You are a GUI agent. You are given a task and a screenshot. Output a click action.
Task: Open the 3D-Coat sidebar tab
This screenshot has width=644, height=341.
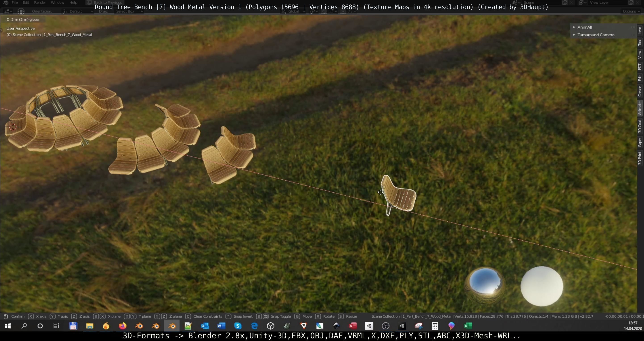coord(640,126)
